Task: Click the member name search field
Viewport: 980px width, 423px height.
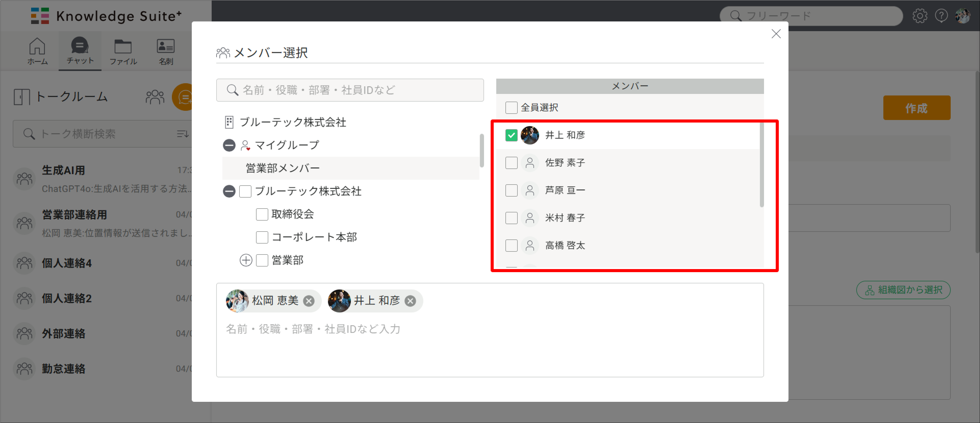Action: pos(350,90)
